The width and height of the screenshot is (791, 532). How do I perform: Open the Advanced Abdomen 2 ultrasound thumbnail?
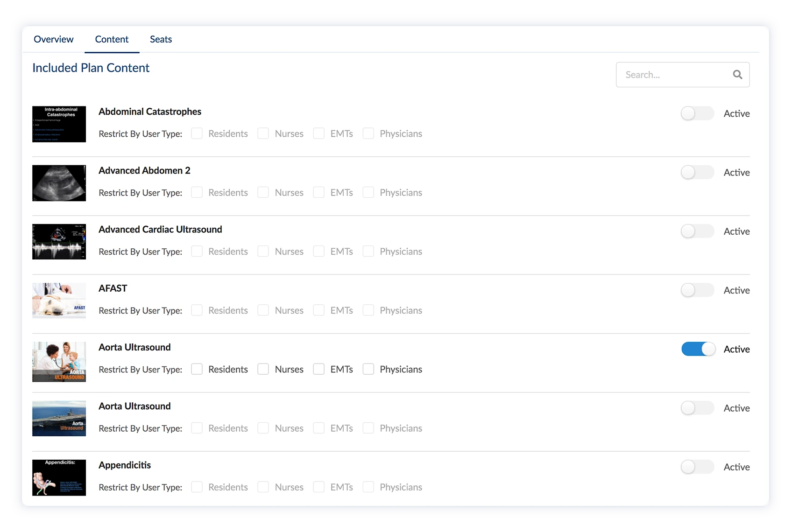pos(59,183)
